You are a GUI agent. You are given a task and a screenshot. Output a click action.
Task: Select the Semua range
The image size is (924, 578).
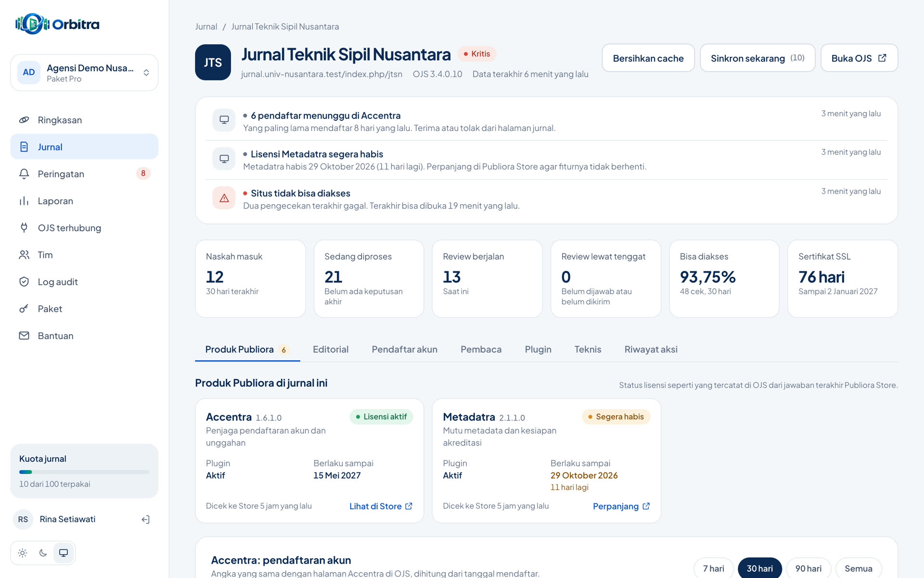859,568
